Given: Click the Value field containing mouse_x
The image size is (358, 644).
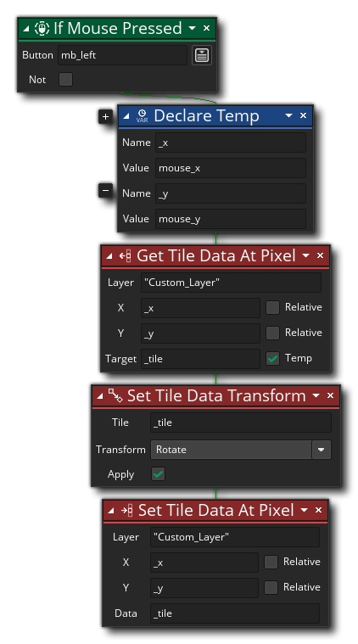Looking at the screenshot, I should (x=231, y=168).
